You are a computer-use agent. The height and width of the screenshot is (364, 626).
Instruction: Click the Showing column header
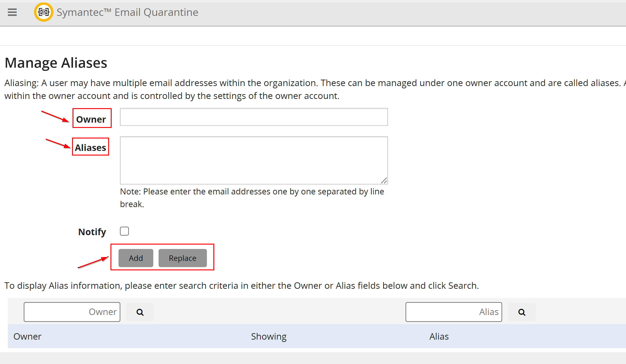269,336
